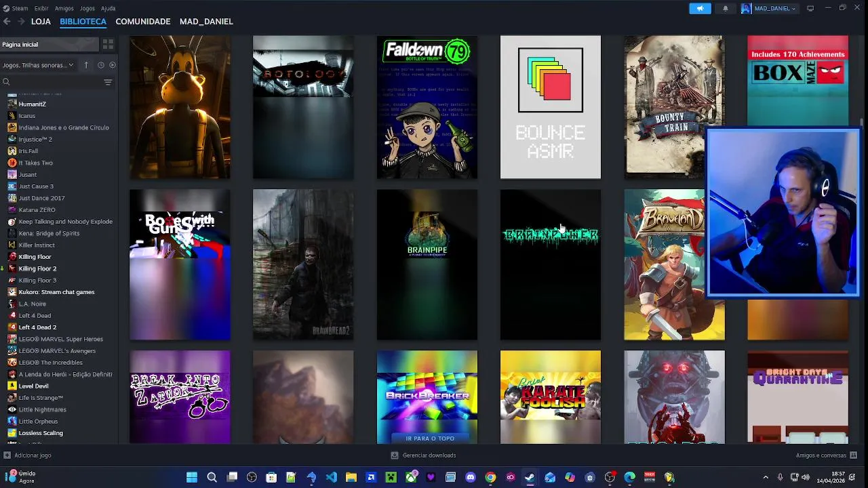This screenshot has width=868, height=488.
Task: Open the LOJA tab
Action: point(41,22)
